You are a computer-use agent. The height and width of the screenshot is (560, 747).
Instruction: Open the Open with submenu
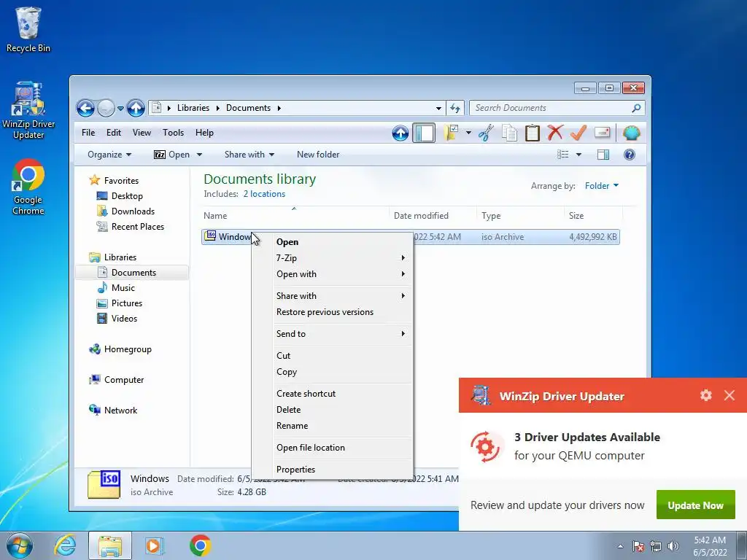[x=332, y=274]
